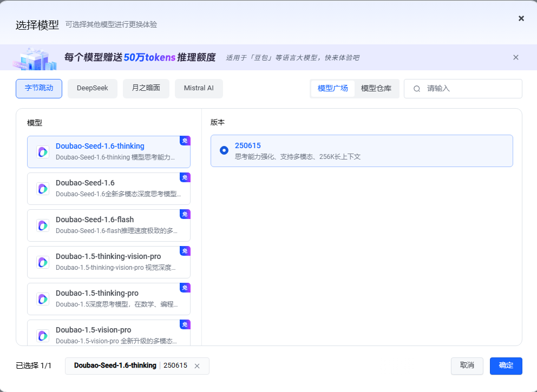Click the 50万tokens promotion text
This screenshot has width=537, height=392.
(x=140, y=57)
